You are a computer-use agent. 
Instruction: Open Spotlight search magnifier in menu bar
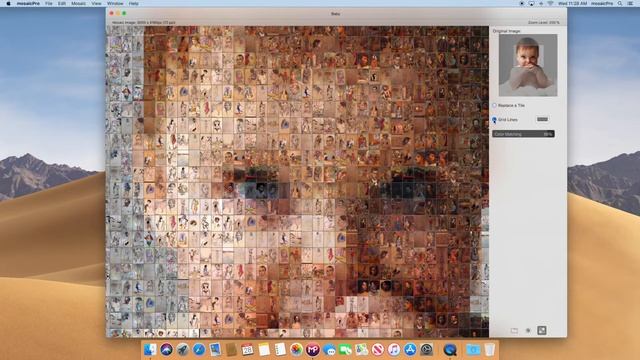tap(620, 3)
